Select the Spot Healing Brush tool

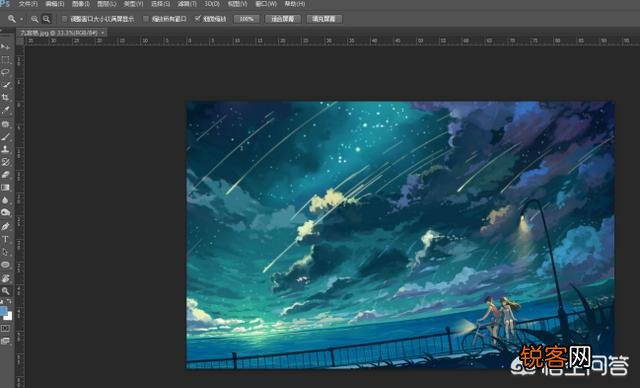5,124
